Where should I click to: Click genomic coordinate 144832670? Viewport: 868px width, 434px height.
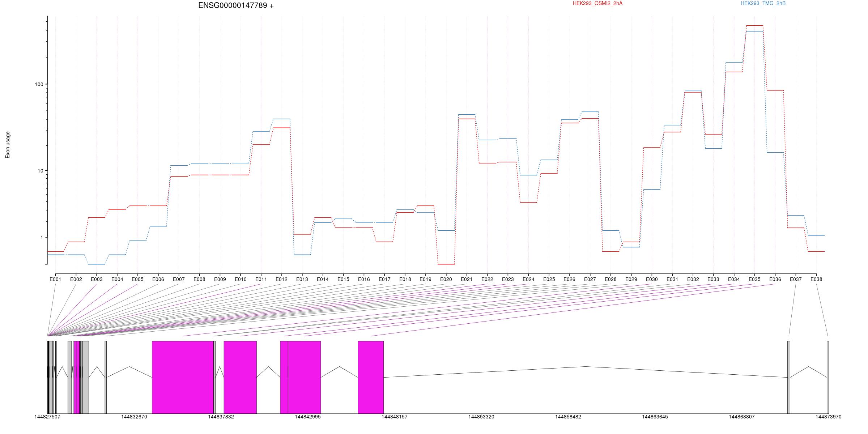click(x=134, y=417)
